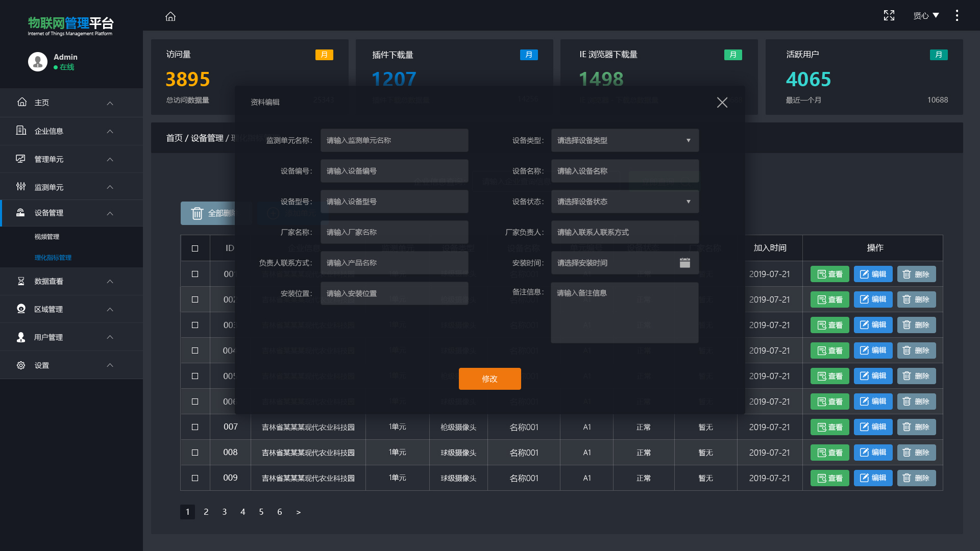Click the 设置 gear icon
The image size is (980, 551).
coord(21,365)
